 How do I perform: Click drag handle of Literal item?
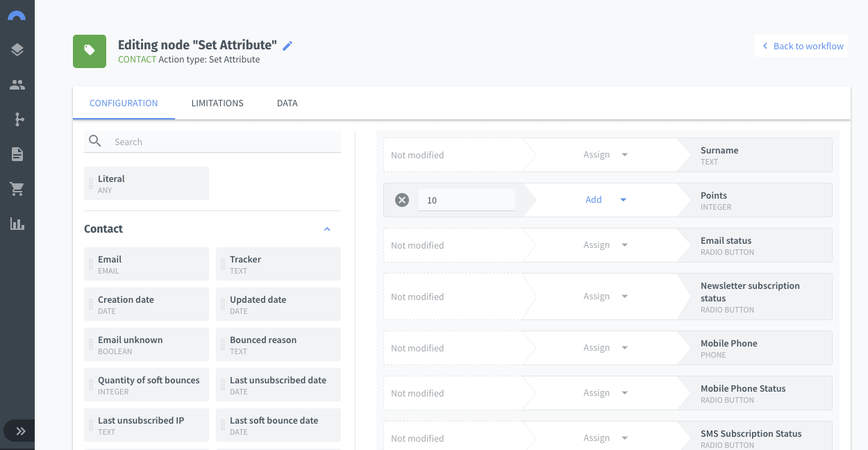[x=91, y=184]
